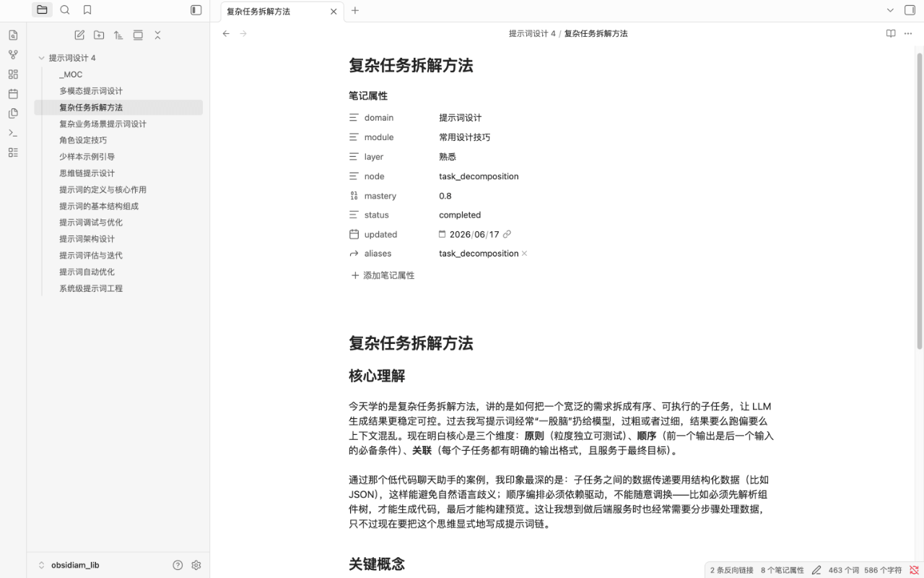Open the settings gear icon

point(196,565)
